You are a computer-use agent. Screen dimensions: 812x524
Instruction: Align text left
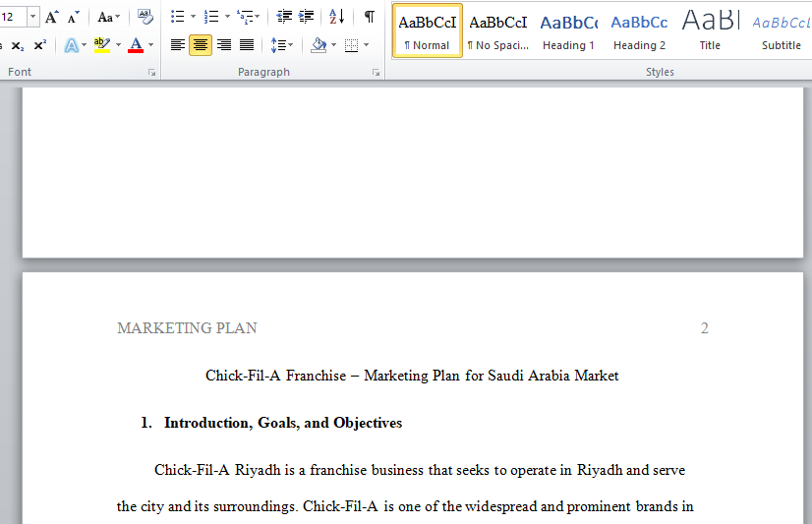[178, 45]
